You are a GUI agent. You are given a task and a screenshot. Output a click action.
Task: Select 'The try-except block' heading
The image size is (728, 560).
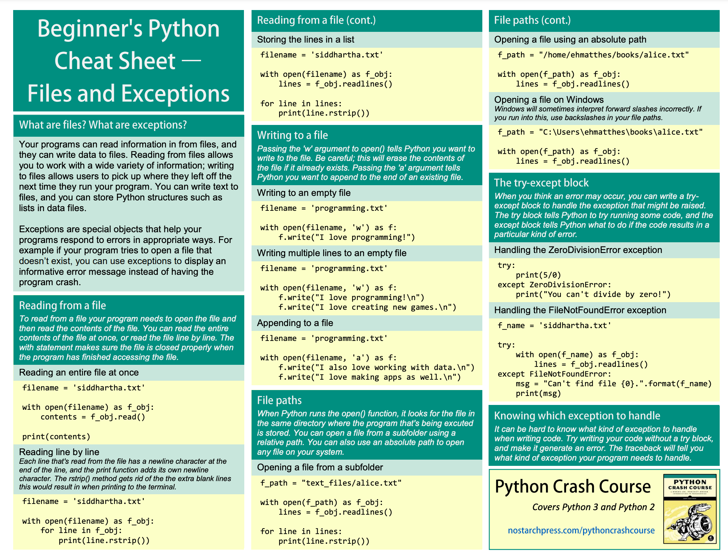(x=541, y=182)
